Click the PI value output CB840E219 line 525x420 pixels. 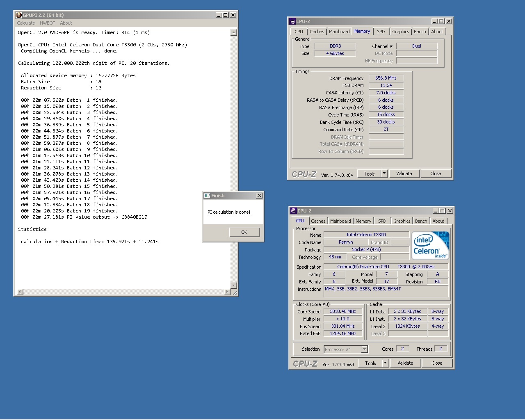coord(84,217)
